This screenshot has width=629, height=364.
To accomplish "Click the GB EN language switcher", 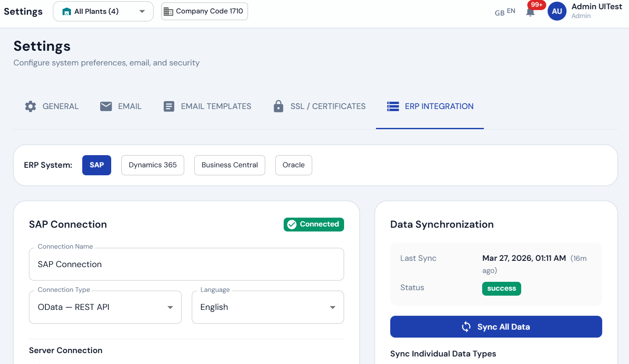I will pos(504,12).
